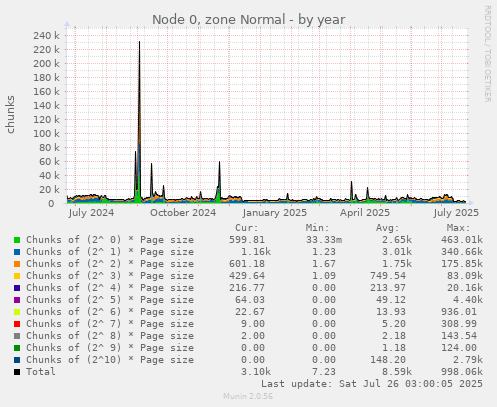Click the indigo swatch for 2^ 4 chunks

coord(17,288)
